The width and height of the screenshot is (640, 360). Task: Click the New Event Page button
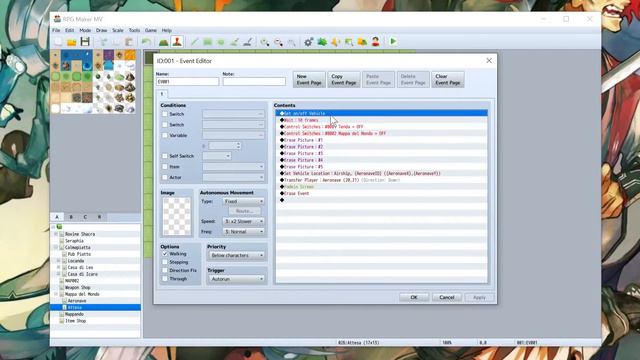pos(309,79)
